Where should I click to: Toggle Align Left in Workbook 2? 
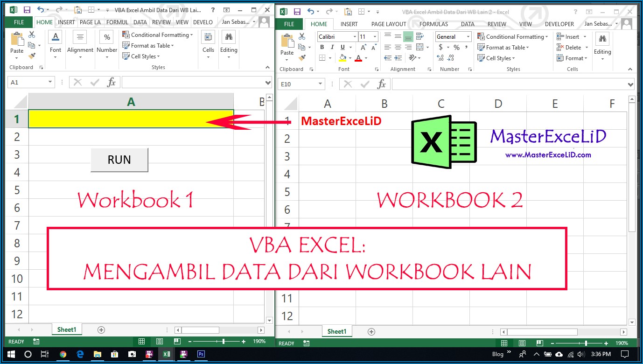[x=387, y=47]
